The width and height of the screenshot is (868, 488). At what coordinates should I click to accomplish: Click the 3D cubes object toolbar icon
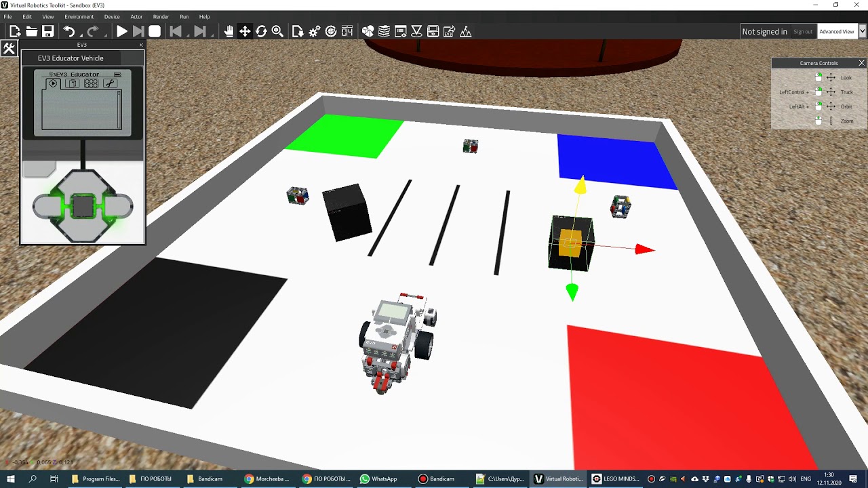[x=368, y=31]
